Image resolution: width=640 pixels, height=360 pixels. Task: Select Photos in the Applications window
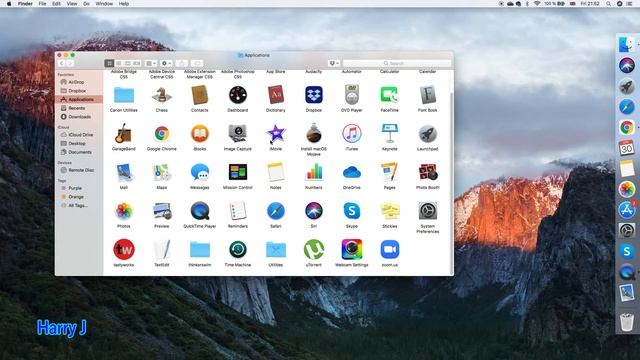(124, 211)
